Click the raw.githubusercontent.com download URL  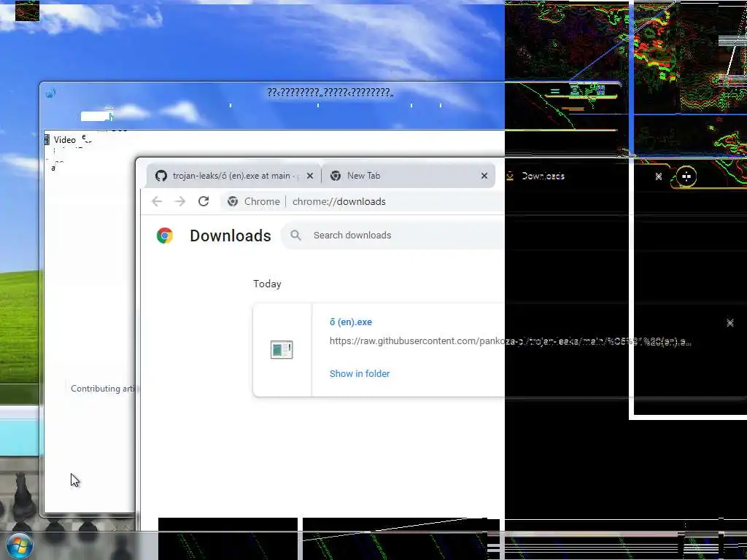510,341
